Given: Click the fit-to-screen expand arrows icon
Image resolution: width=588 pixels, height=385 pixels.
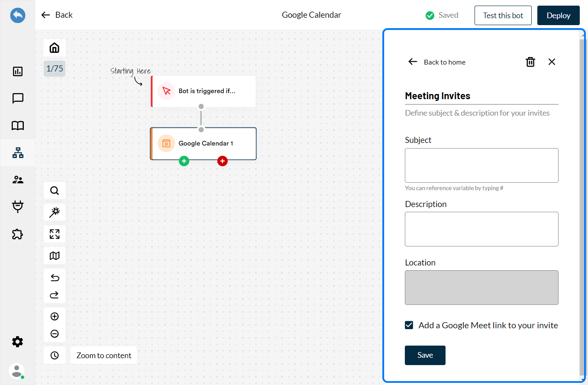Looking at the screenshot, I should tap(55, 234).
